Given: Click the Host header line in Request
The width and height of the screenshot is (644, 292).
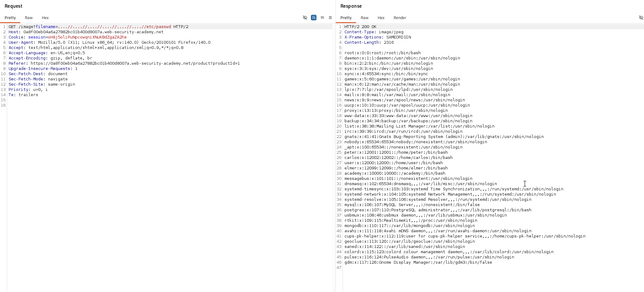Looking at the screenshot, I should point(86,32).
